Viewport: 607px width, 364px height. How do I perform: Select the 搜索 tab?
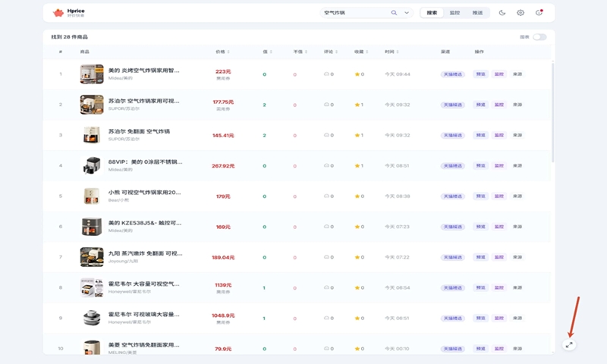(x=432, y=13)
